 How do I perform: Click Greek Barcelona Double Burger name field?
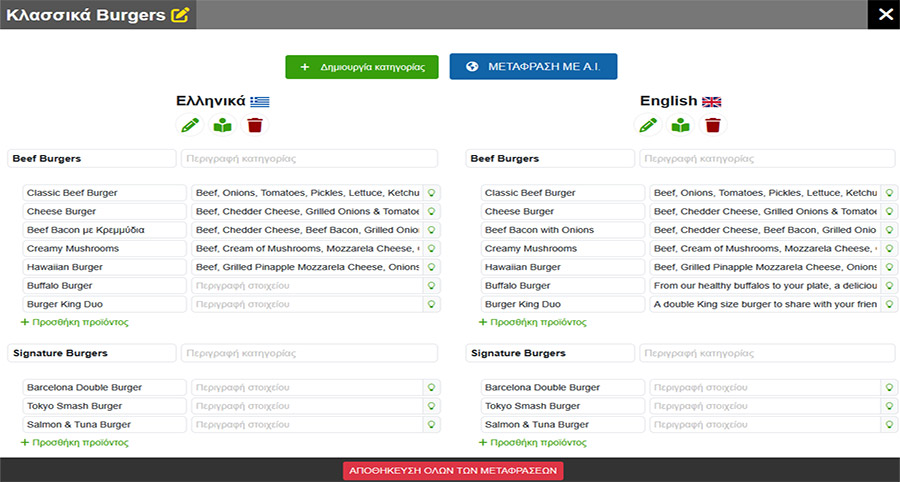[104, 387]
